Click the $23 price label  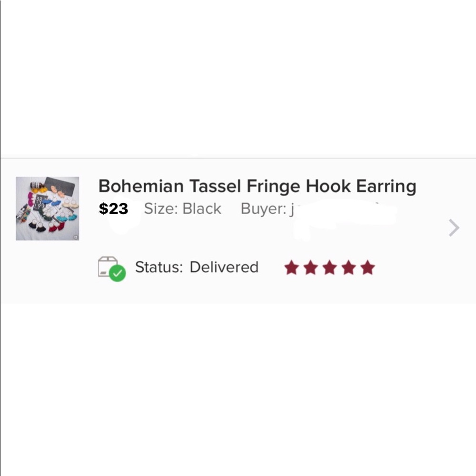[114, 208]
